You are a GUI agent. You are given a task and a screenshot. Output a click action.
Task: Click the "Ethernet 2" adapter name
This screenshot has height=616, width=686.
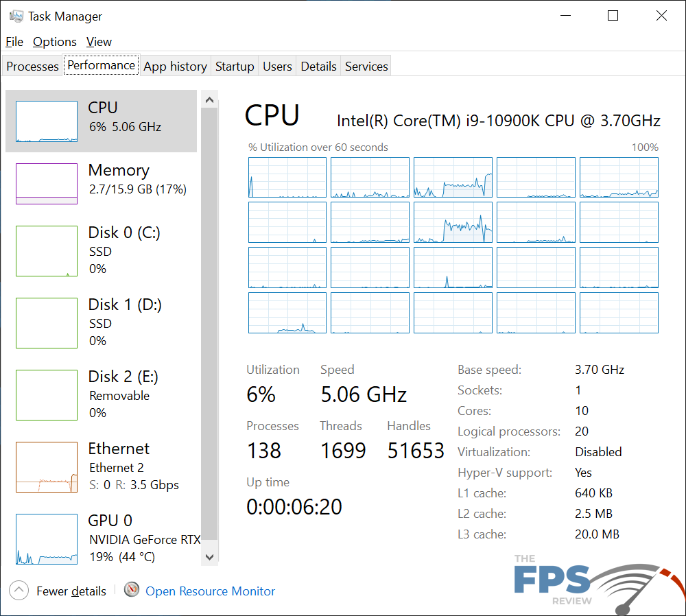117,468
